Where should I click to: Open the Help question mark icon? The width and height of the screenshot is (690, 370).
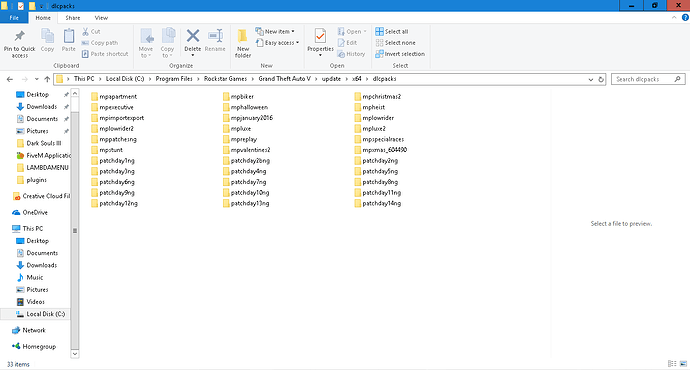pyautogui.click(x=685, y=18)
